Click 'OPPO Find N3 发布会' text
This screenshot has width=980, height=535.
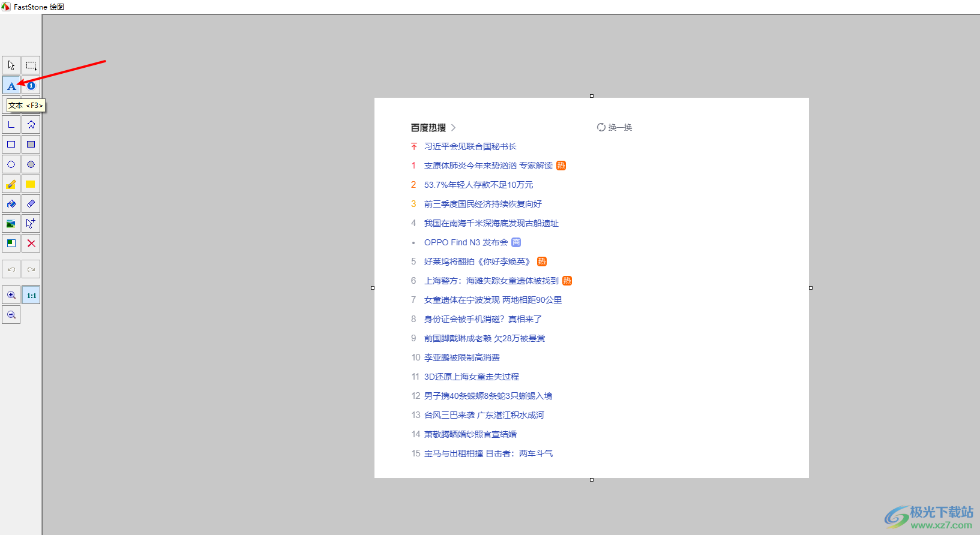coord(466,242)
